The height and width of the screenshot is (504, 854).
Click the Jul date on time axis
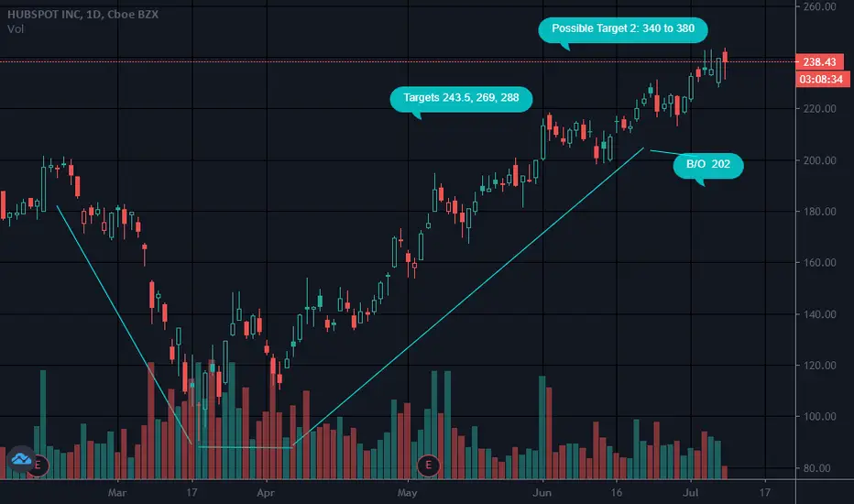[691, 493]
